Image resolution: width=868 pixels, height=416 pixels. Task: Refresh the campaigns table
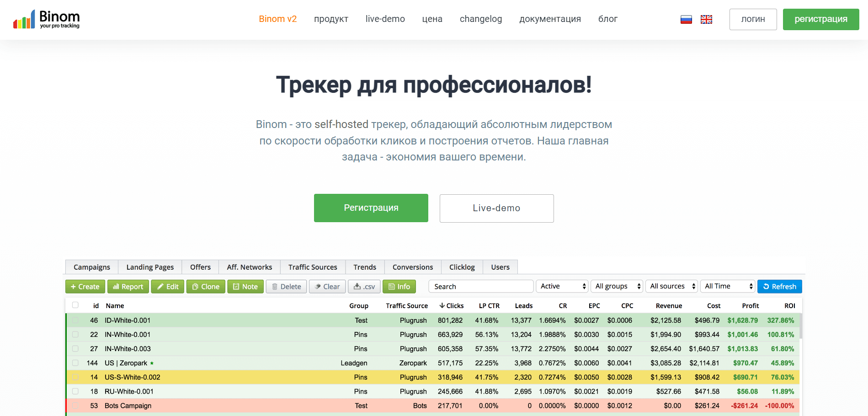[779, 286]
